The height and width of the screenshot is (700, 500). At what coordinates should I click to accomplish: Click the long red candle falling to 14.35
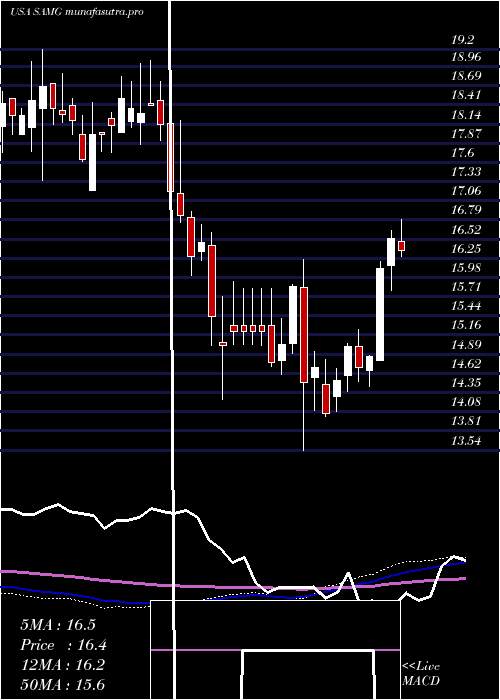(x=304, y=335)
